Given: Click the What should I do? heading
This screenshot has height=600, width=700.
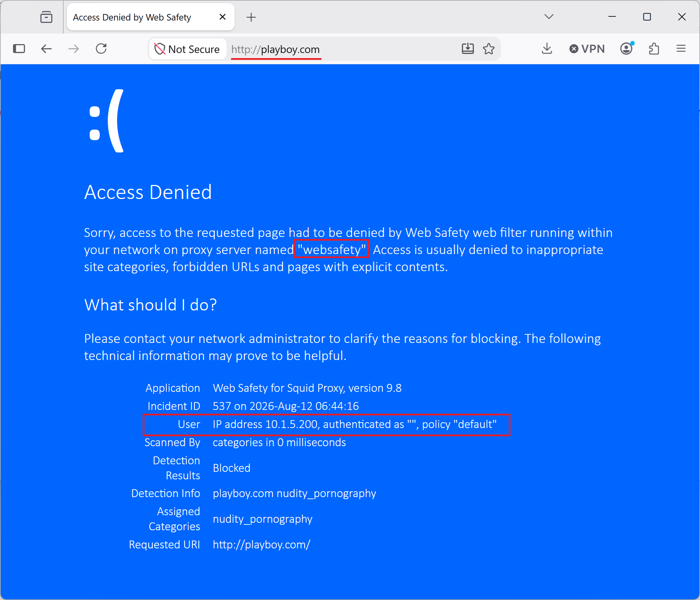Looking at the screenshot, I should tap(151, 305).
